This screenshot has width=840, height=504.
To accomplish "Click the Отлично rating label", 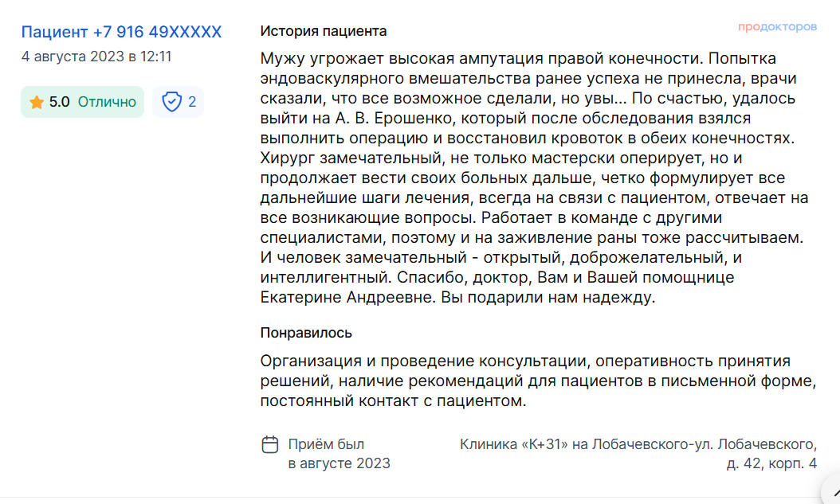I will [x=107, y=102].
